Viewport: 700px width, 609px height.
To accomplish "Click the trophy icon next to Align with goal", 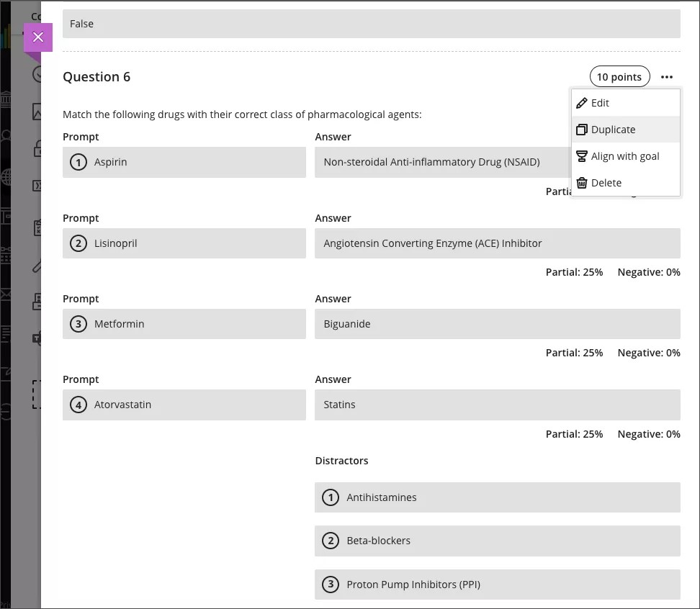I will coord(582,155).
